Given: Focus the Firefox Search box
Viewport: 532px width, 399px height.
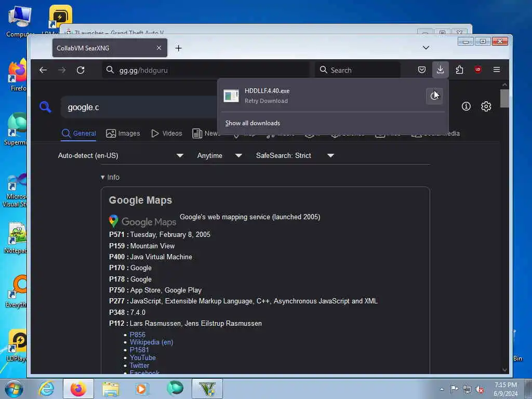Looking at the screenshot, I should [358, 70].
